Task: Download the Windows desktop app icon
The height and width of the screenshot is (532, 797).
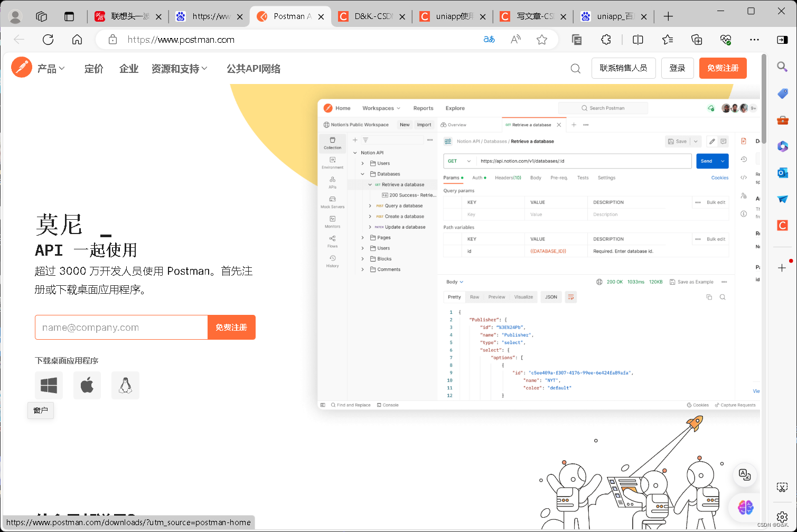Action: coord(49,385)
